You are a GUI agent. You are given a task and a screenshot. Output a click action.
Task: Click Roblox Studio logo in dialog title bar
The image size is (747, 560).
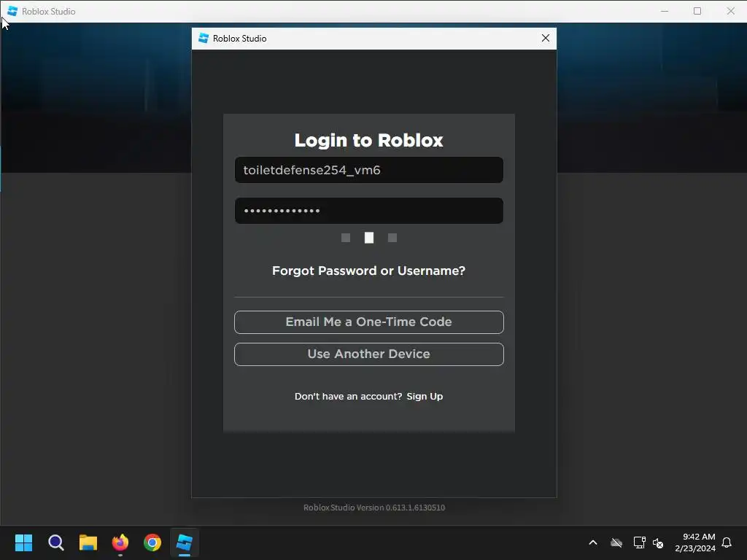[x=204, y=38]
